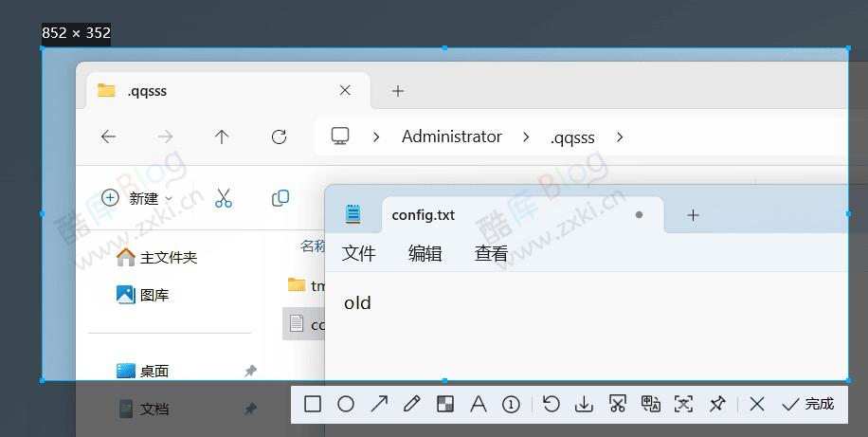
Task: Refresh the .qqsss folder view
Action: point(279,137)
